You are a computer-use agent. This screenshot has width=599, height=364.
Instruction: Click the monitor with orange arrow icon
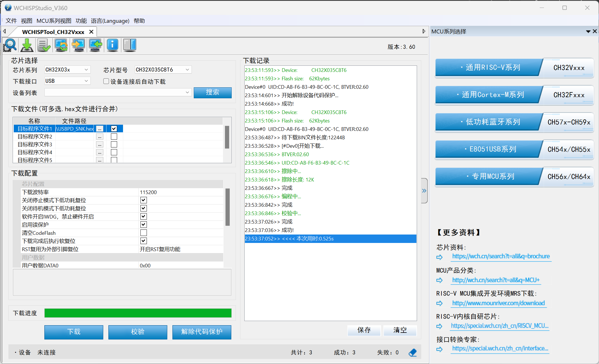coord(78,45)
